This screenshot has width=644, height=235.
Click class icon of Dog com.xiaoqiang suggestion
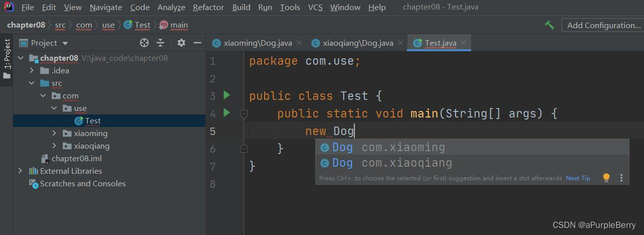click(x=325, y=163)
